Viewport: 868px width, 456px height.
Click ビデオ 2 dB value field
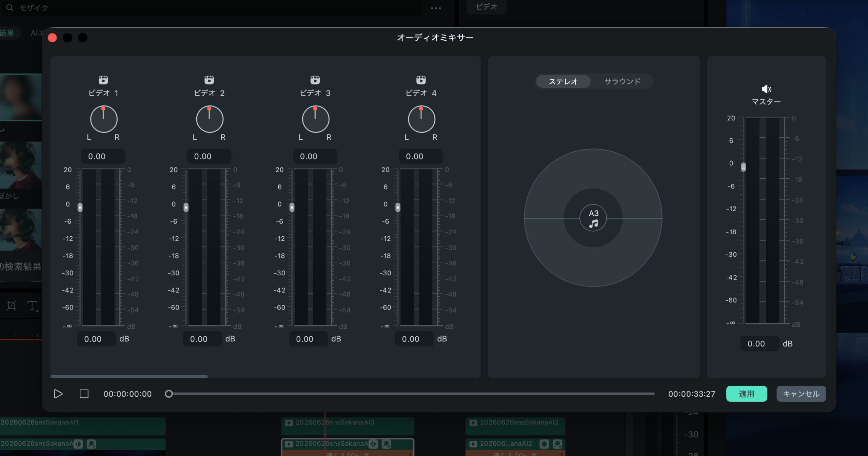202,339
